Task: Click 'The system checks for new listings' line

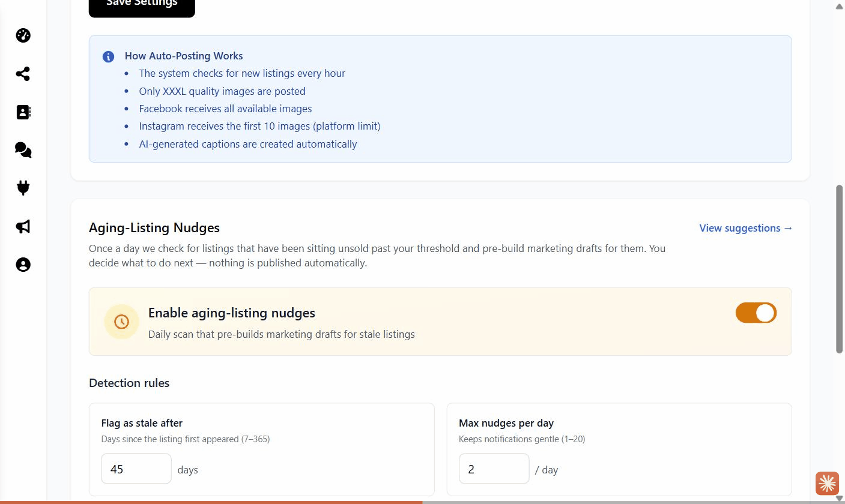Action: tap(242, 73)
